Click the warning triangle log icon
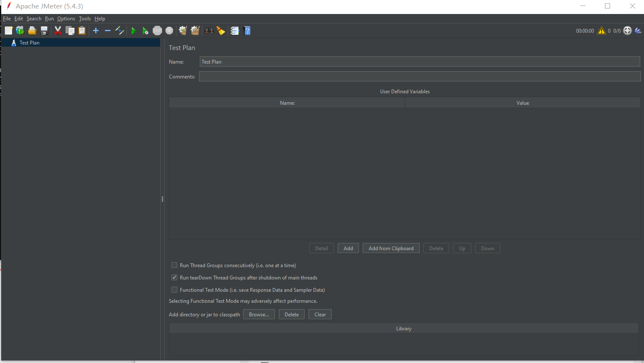The image size is (644, 363). point(602,31)
